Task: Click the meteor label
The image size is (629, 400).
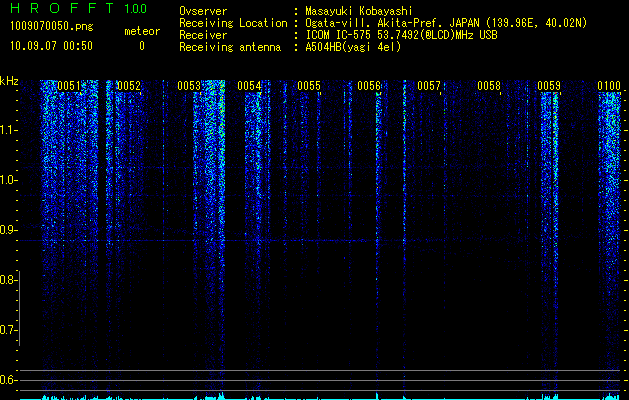Action: 142,31
